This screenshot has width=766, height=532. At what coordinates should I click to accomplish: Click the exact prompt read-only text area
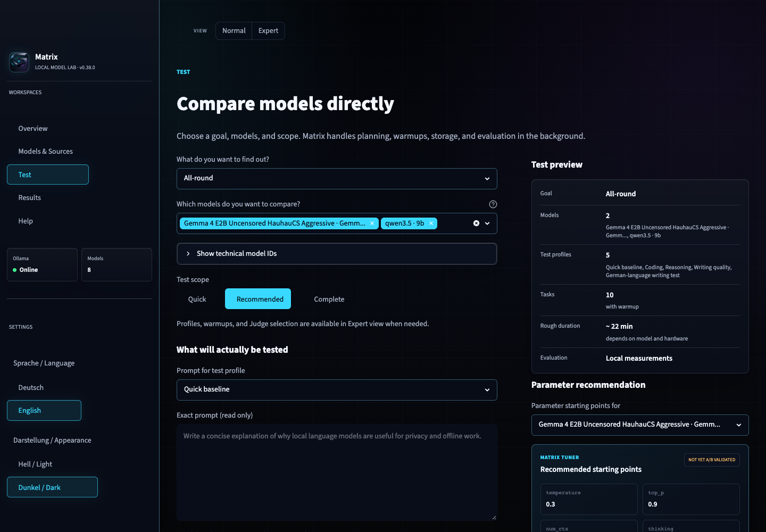pyautogui.click(x=337, y=472)
